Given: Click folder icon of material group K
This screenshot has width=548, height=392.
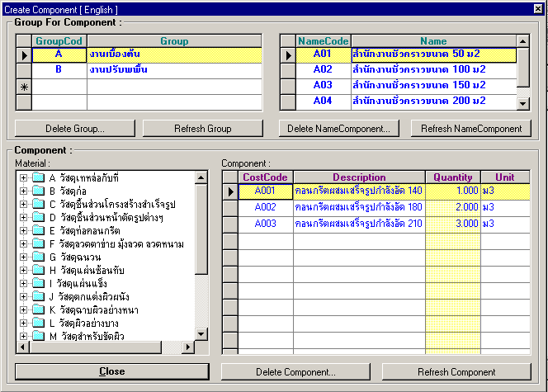Looking at the screenshot, I should pos(39,310).
